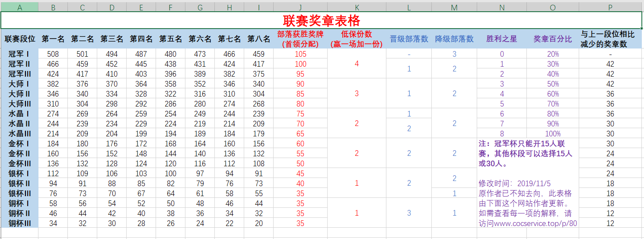Click the 20% 奖章百分比 cell

[x=553, y=54]
